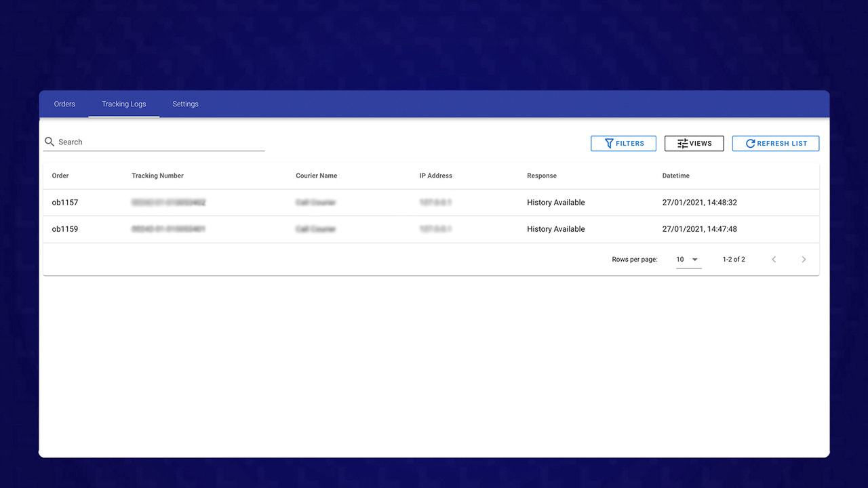Click the Datetime column header
The image size is (868, 488).
coord(675,176)
